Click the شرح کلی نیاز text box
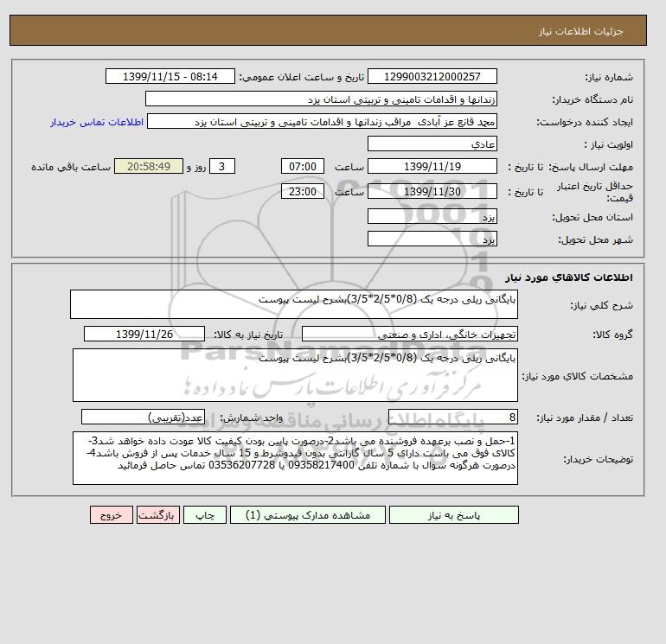Image resolution: width=666 pixels, height=644 pixels. pos(294,304)
